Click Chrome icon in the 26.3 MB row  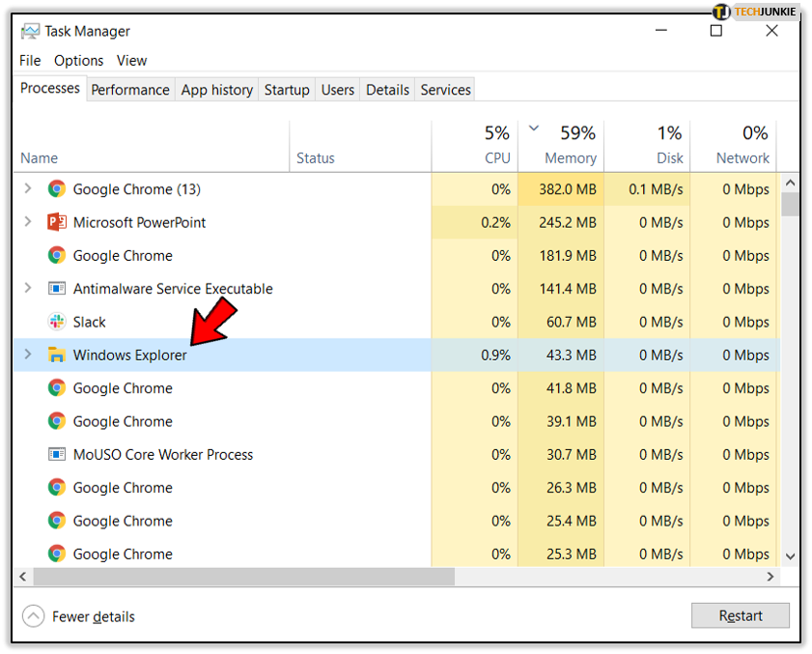(x=57, y=488)
